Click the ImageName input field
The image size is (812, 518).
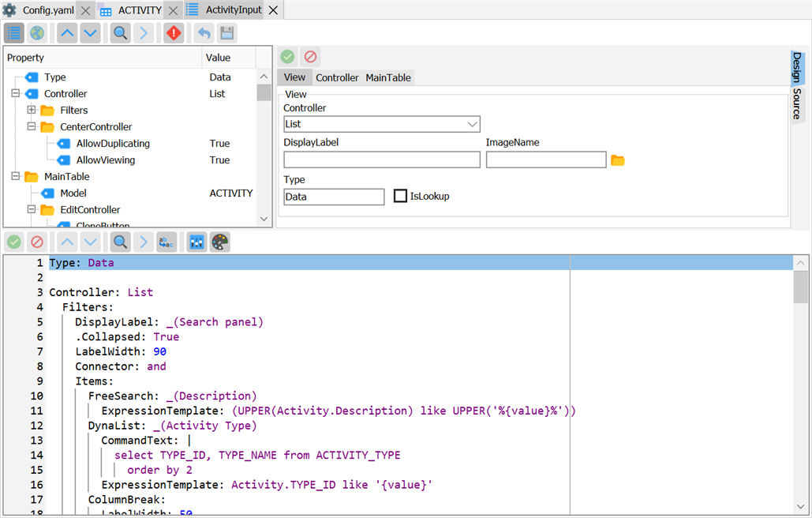tap(546, 160)
